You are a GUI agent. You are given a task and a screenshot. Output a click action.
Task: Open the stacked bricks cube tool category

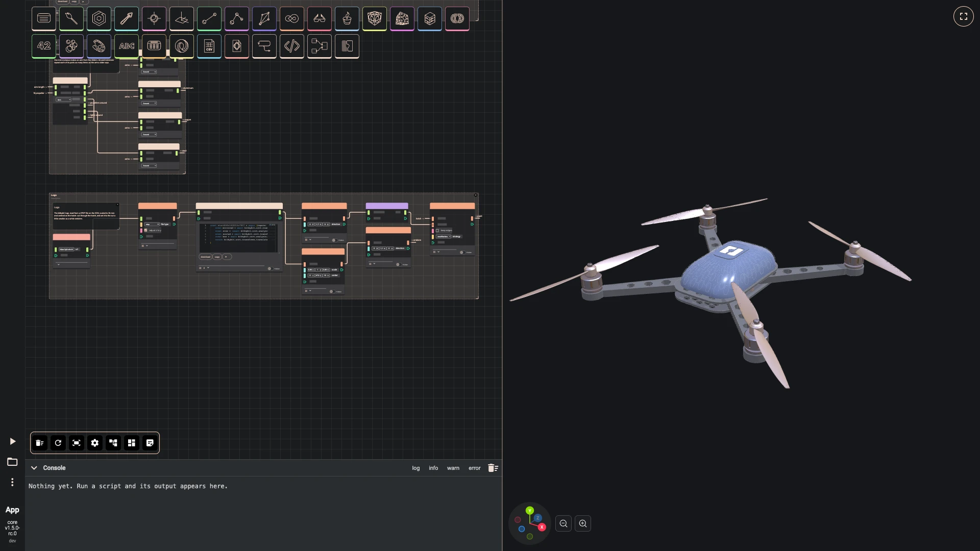pyautogui.click(x=430, y=18)
